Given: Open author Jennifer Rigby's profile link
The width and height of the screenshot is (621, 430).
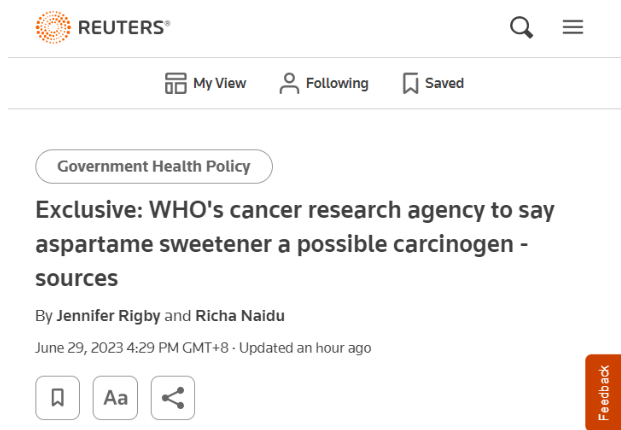Looking at the screenshot, I should coord(108,315).
